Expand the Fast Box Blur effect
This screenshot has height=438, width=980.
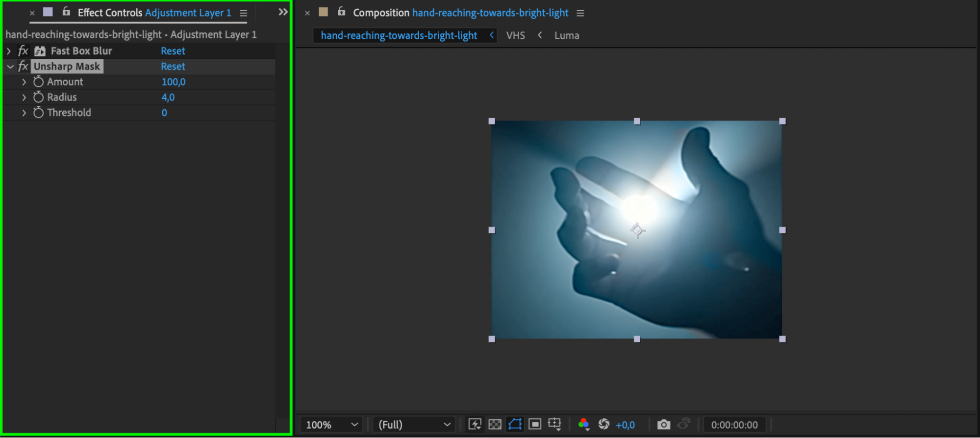click(x=8, y=50)
